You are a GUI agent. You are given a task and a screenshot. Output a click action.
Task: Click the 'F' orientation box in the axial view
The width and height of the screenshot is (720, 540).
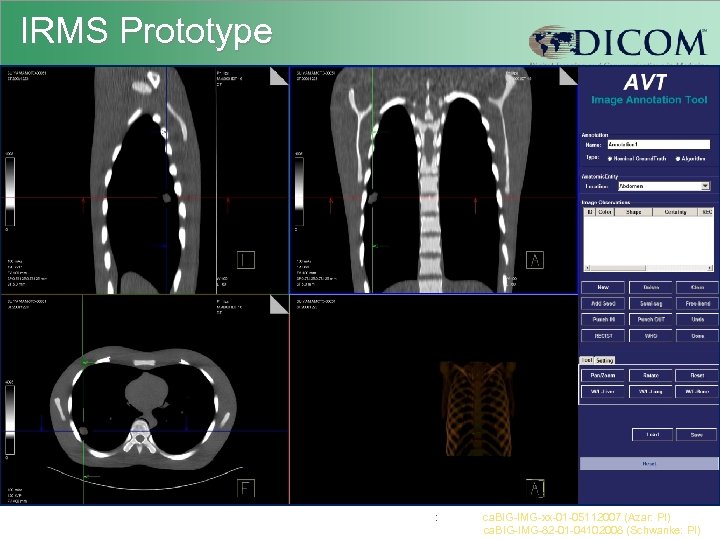point(246,488)
